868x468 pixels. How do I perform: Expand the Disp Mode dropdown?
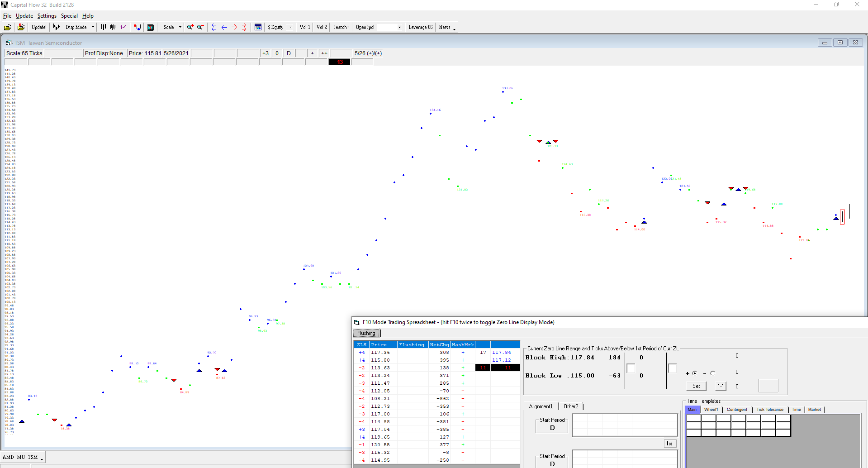pyautogui.click(x=93, y=27)
